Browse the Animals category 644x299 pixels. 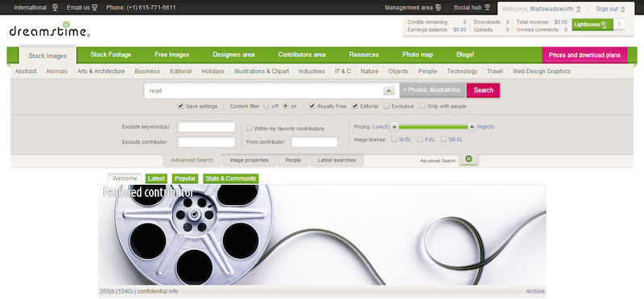56,71
